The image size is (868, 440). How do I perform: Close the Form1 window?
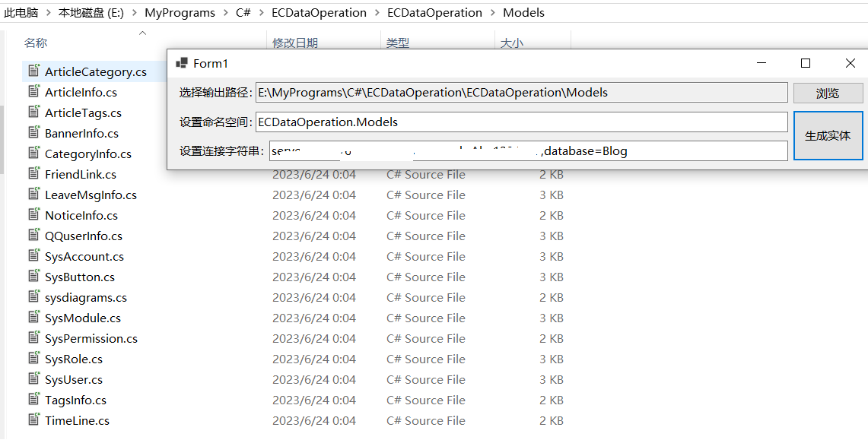click(x=851, y=63)
